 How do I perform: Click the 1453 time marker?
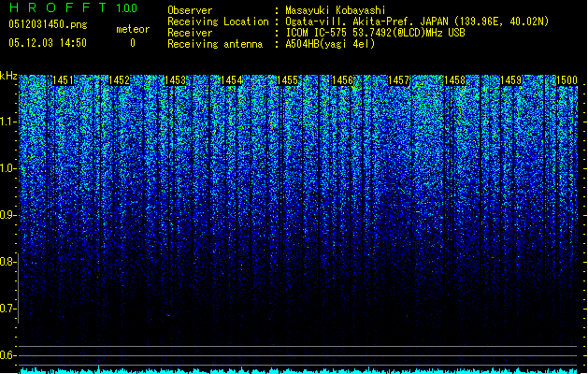(175, 80)
